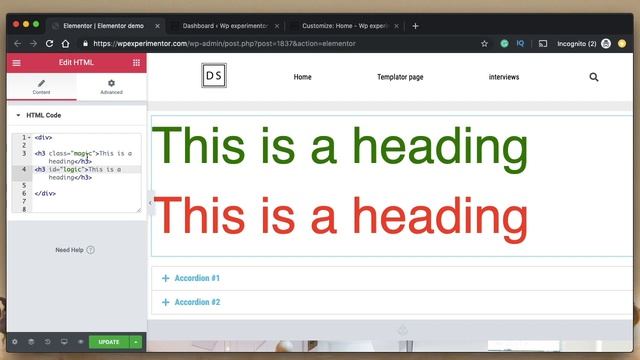Image resolution: width=640 pixels, height=360 pixels.
Task: Click the cast screen icon
Action: coord(543,44)
